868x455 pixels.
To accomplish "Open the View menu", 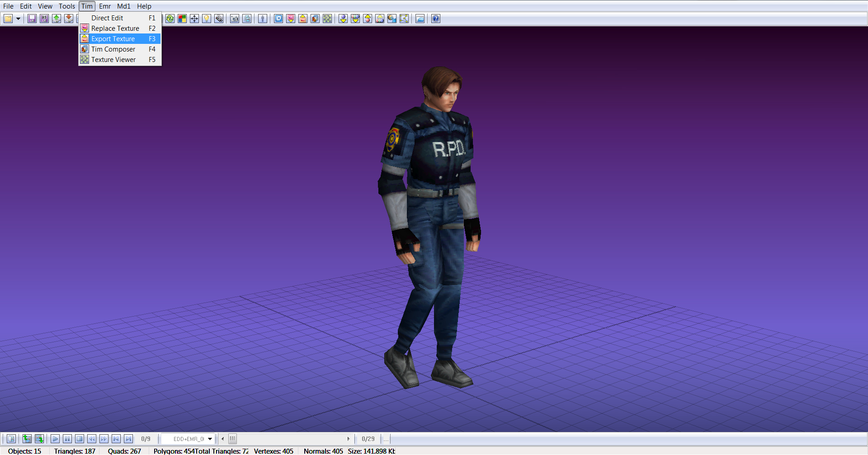I will click(45, 6).
